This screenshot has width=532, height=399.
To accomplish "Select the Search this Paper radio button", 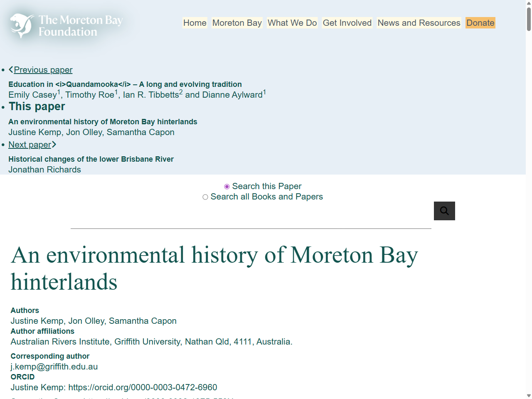I will 227,187.
